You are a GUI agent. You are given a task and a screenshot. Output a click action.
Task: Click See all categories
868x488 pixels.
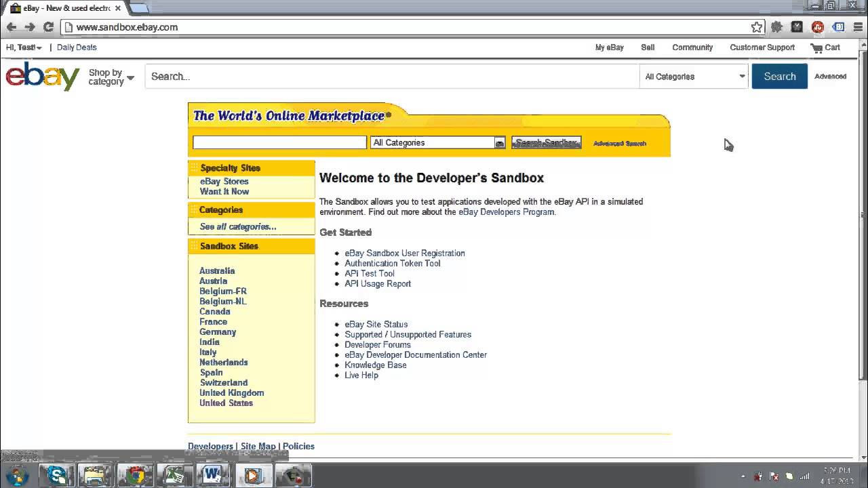point(238,227)
